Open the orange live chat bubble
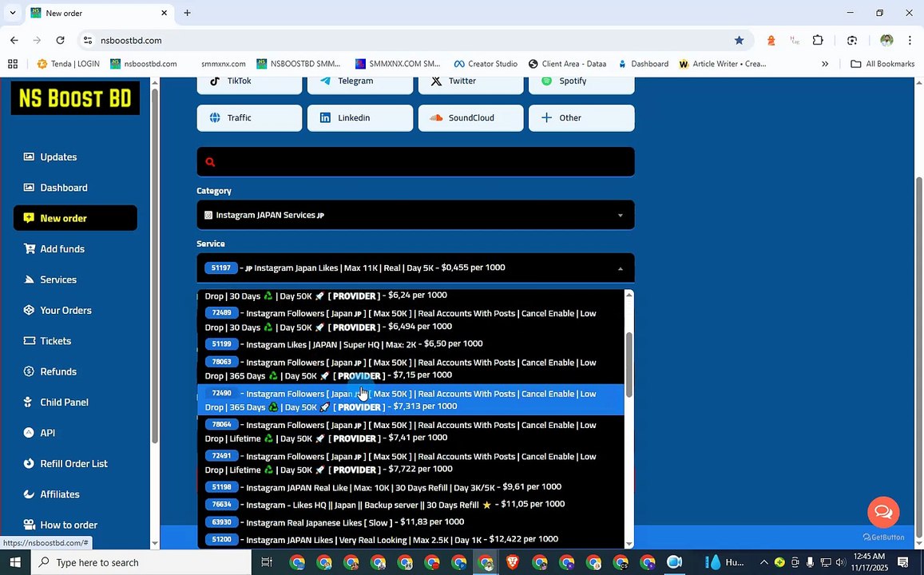Screen dimensions: 924x575 (x=883, y=511)
